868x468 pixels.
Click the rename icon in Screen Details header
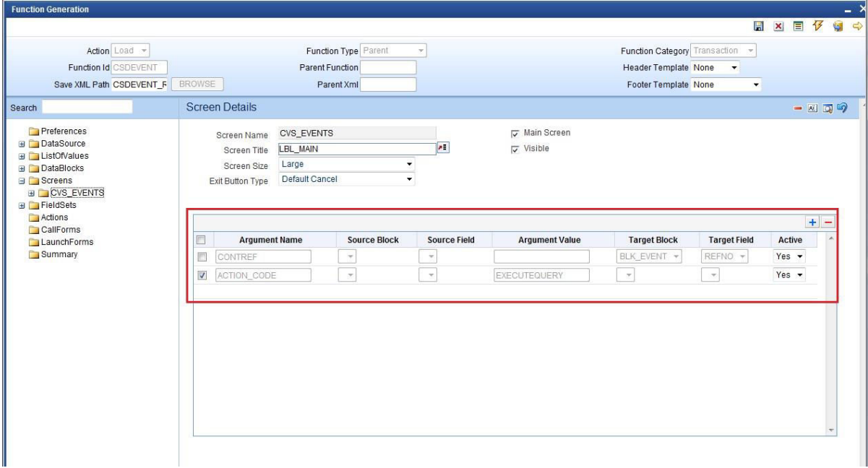[814, 108]
